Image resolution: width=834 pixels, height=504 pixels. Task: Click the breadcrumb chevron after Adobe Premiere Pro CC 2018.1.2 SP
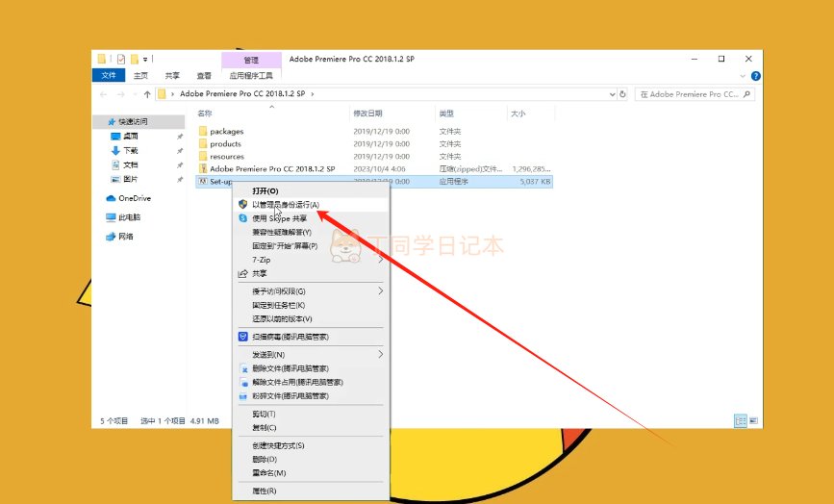[313, 94]
